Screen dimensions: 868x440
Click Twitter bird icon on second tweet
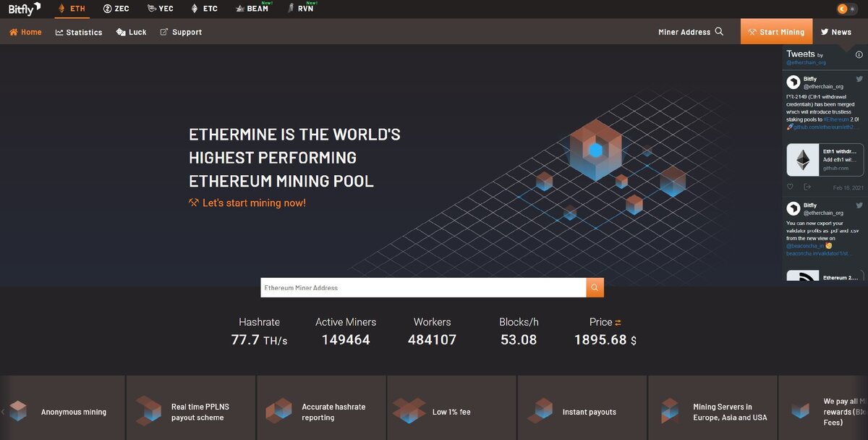pos(859,206)
